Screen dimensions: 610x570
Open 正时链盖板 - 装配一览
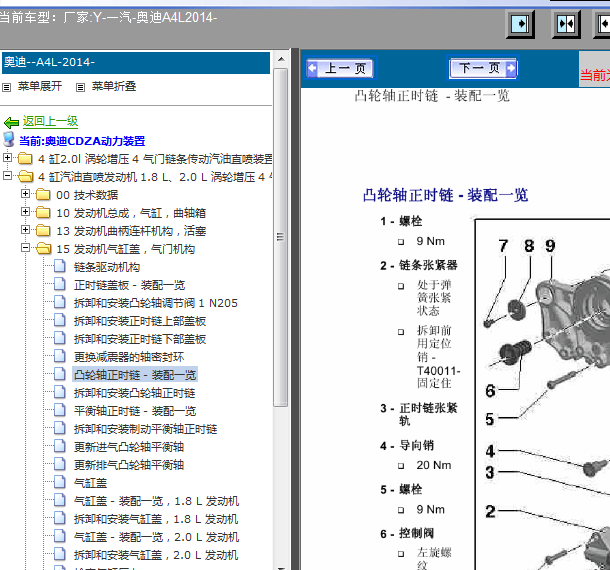(x=129, y=285)
